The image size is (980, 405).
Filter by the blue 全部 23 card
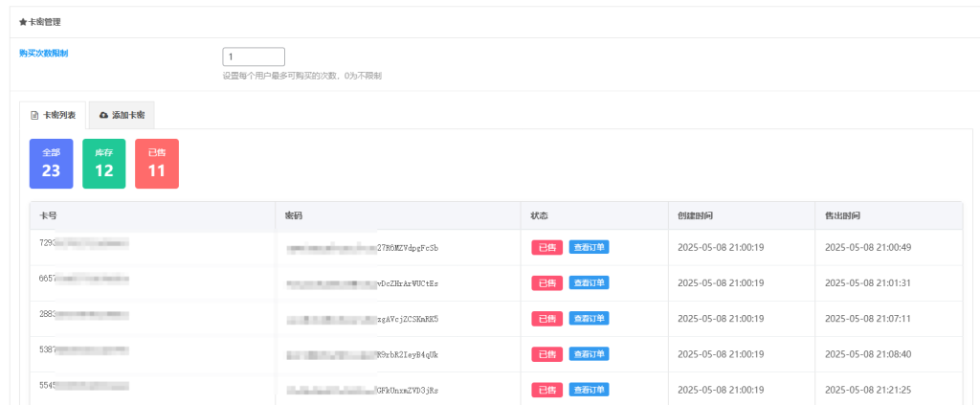coord(51,164)
